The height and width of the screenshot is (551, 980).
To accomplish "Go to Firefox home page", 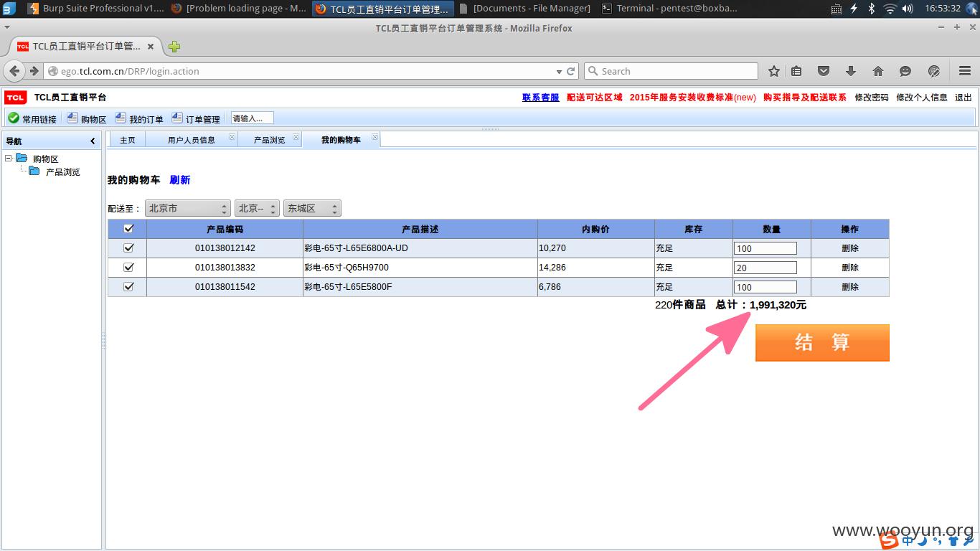I will point(877,71).
